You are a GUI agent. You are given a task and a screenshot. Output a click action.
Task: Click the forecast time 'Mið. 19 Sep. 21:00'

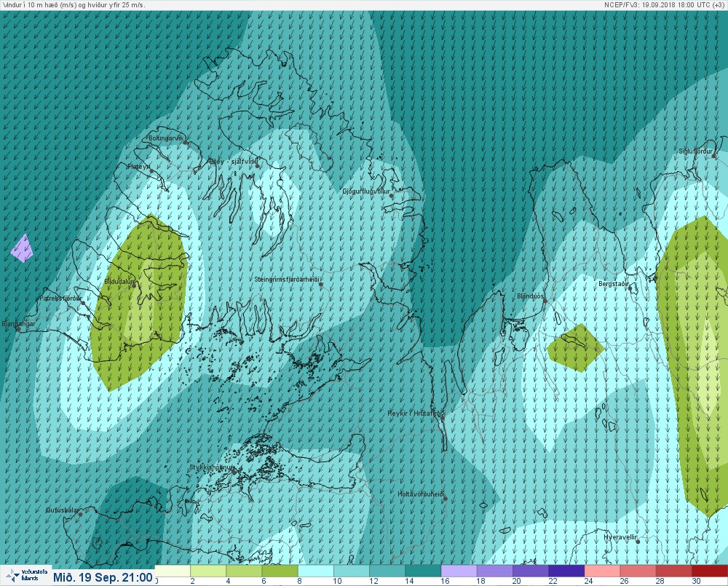click(x=103, y=577)
